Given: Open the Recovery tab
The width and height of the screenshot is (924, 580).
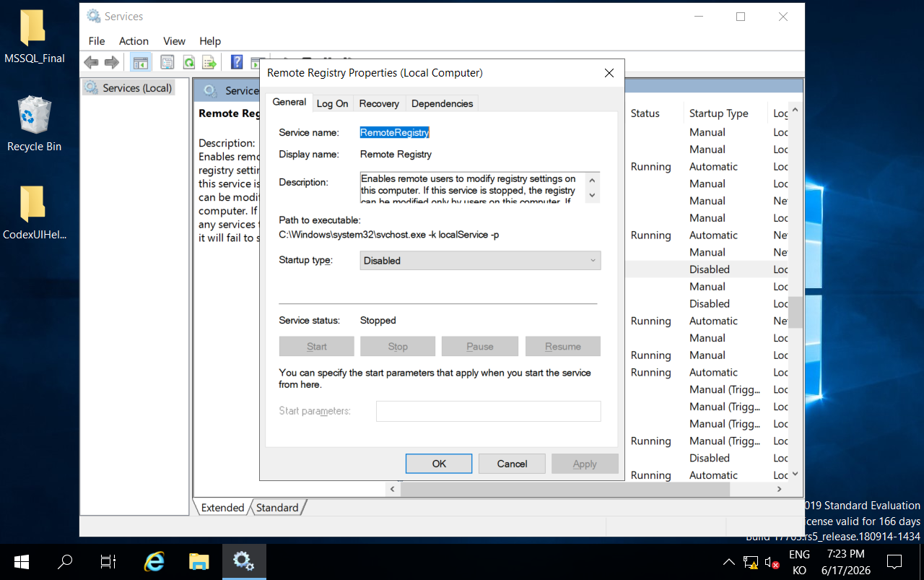Looking at the screenshot, I should [379, 103].
